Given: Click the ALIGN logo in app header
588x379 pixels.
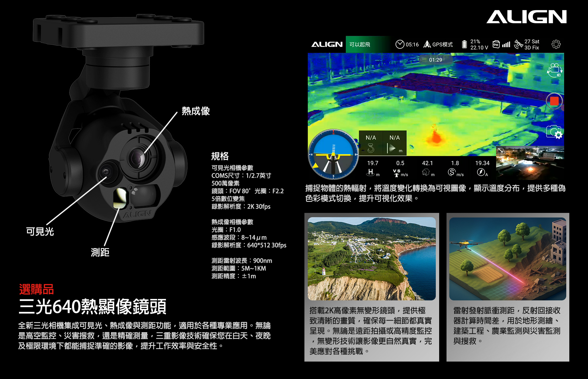Looking at the screenshot, I should click(327, 44).
